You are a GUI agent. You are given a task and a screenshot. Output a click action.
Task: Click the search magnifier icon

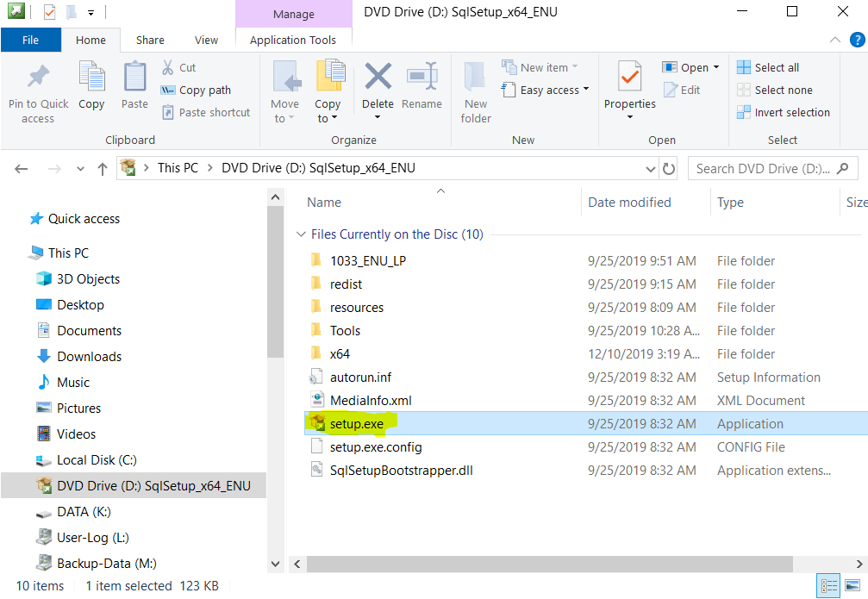[842, 168]
